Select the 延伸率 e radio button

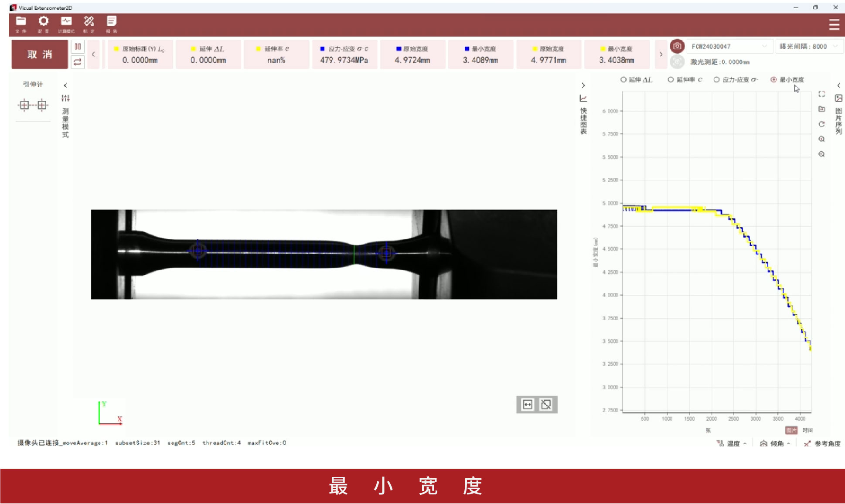click(671, 79)
